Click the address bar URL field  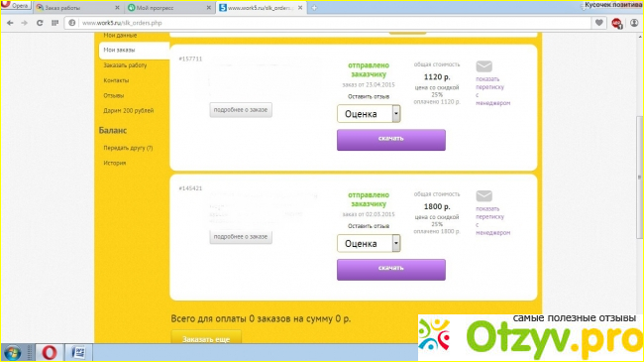[x=329, y=23]
